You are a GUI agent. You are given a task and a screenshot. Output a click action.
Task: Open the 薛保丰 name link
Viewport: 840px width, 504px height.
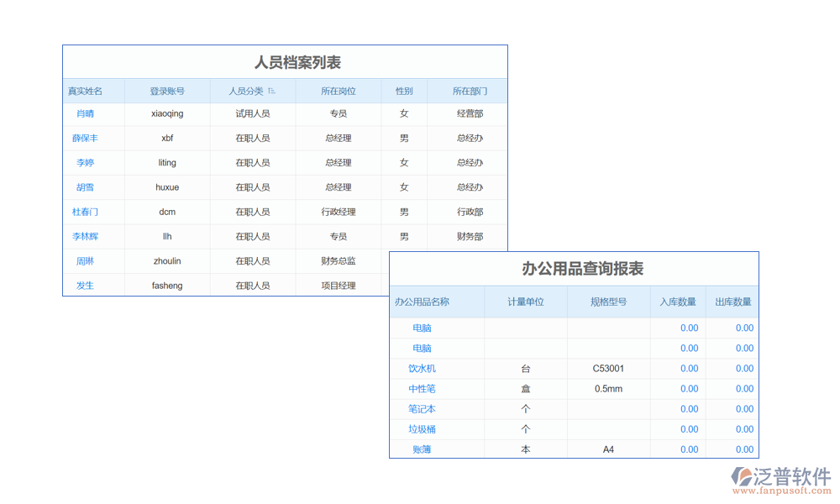click(x=85, y=138)
